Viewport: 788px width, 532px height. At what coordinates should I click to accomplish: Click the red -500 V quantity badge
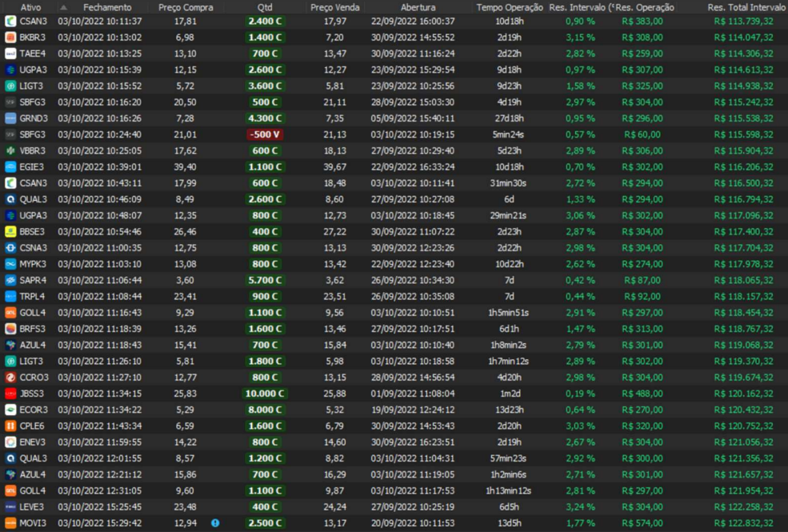tap(265, 134)
